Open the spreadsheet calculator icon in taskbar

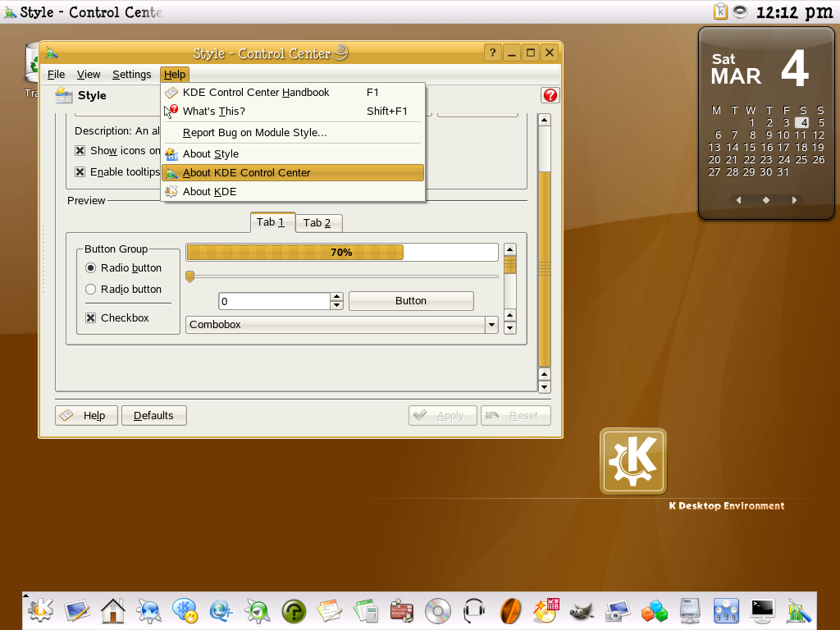[x=366, y=610]
